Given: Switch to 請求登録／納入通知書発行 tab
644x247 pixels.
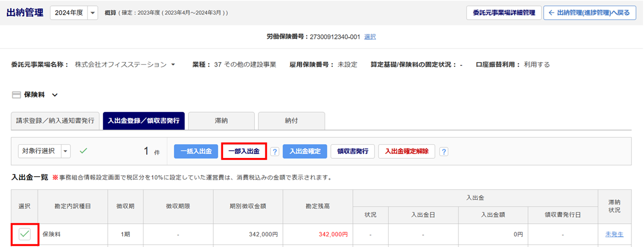Looking at the screenshot, I should 55,121.
